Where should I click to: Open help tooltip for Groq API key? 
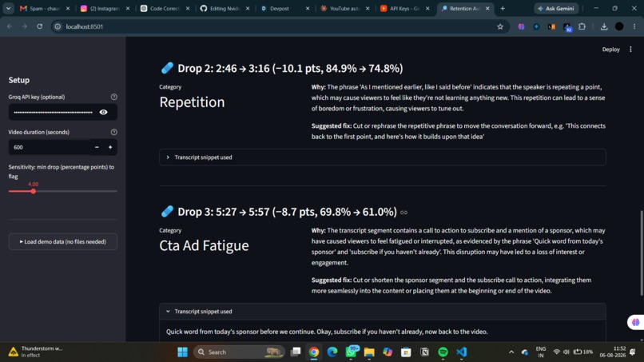click(113, 97)
